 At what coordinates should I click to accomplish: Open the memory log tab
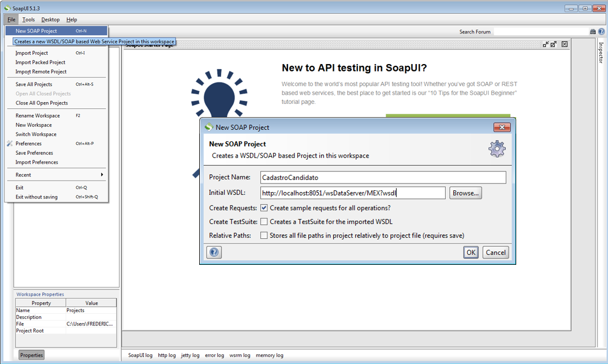270,355
